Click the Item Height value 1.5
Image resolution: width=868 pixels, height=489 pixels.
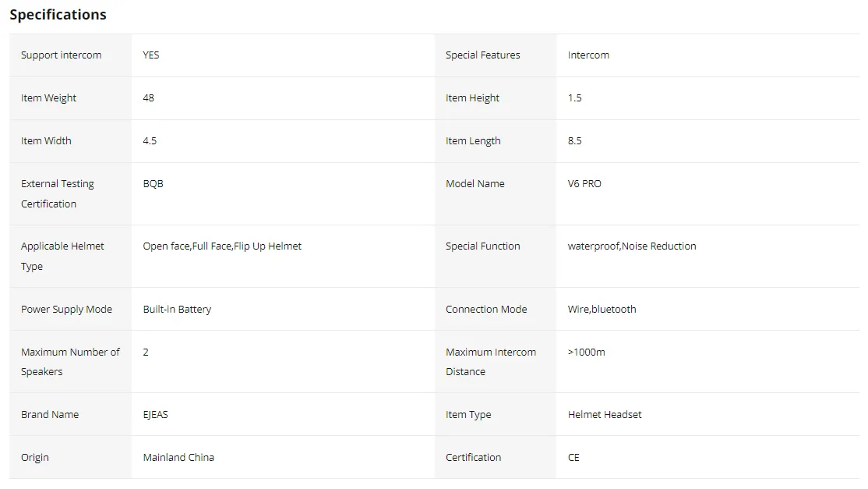tap(574, 98)
